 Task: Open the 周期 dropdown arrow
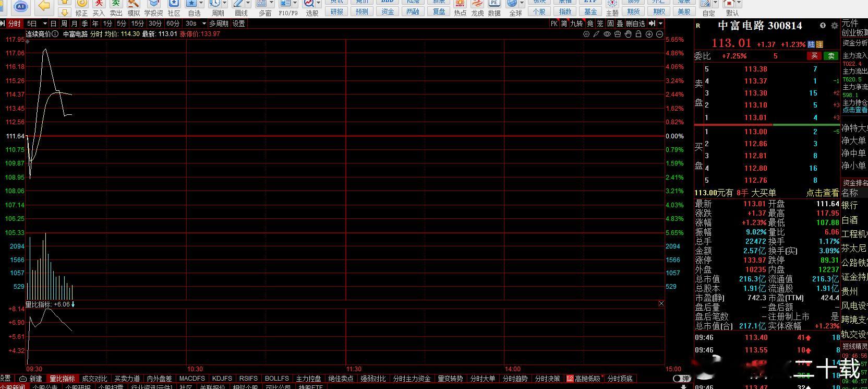point(225,4)
